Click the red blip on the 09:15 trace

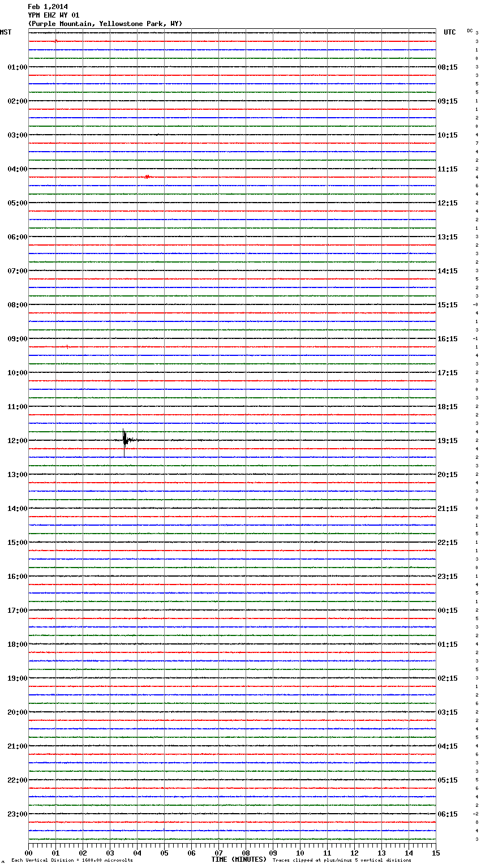click(67, 346)
